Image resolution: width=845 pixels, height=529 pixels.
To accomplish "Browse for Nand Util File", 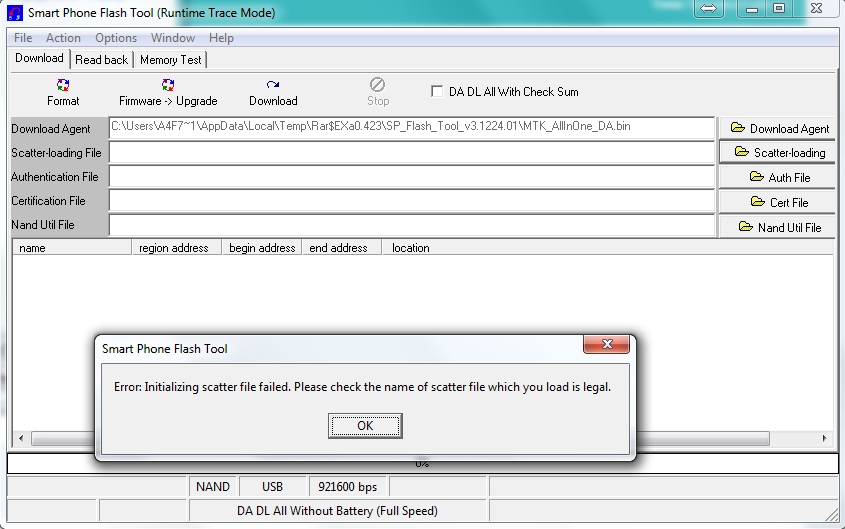I will point(779,228).
